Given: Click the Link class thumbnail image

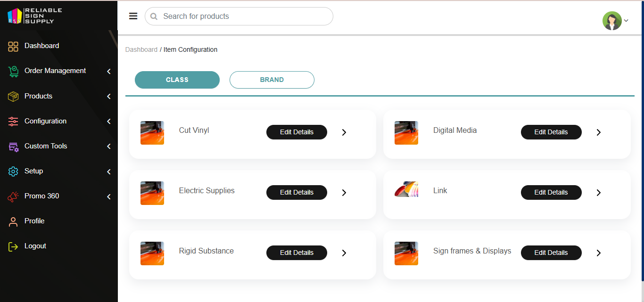Looking at the screenshot, I should [406, 189].
